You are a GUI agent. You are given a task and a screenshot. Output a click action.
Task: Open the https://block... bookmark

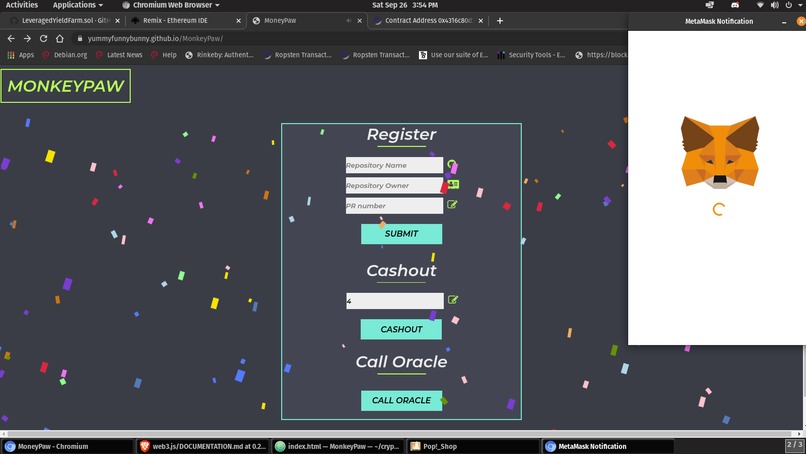601,55
